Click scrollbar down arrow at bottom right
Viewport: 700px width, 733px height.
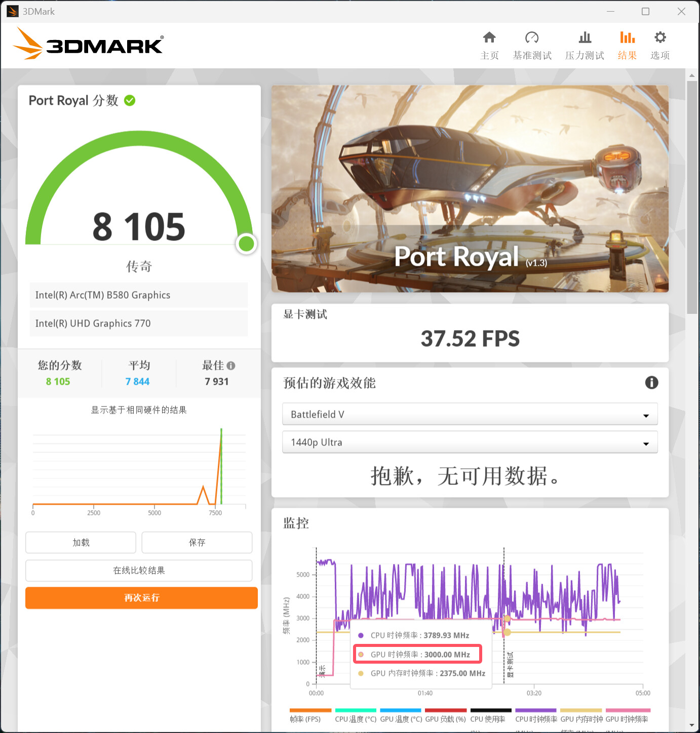692,726
